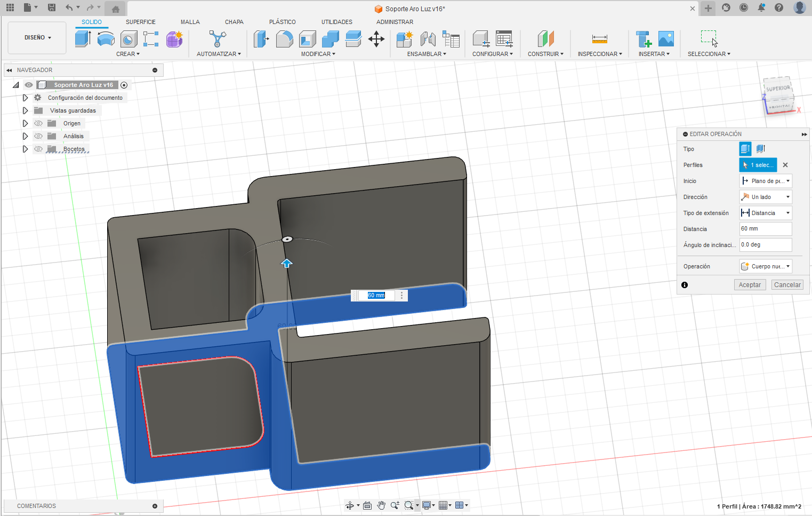
Task: Expand the Vistas guardadas node
Action: (x=25, y=110)
